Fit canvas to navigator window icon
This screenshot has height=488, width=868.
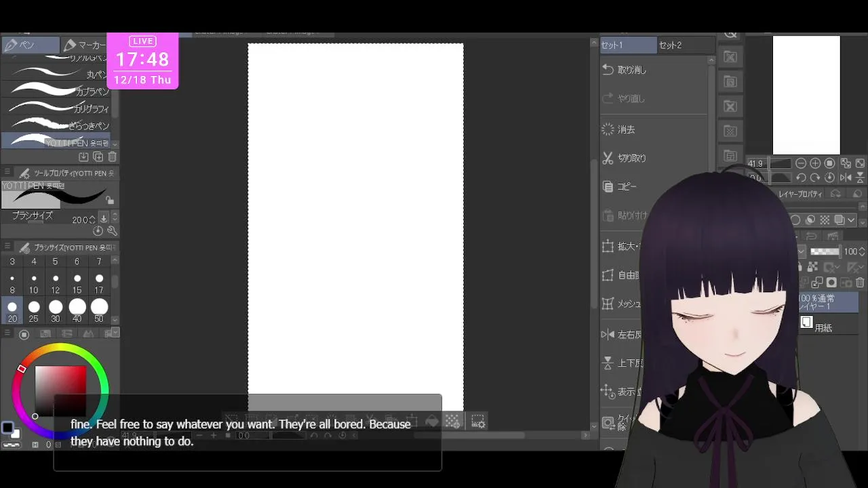846,163
